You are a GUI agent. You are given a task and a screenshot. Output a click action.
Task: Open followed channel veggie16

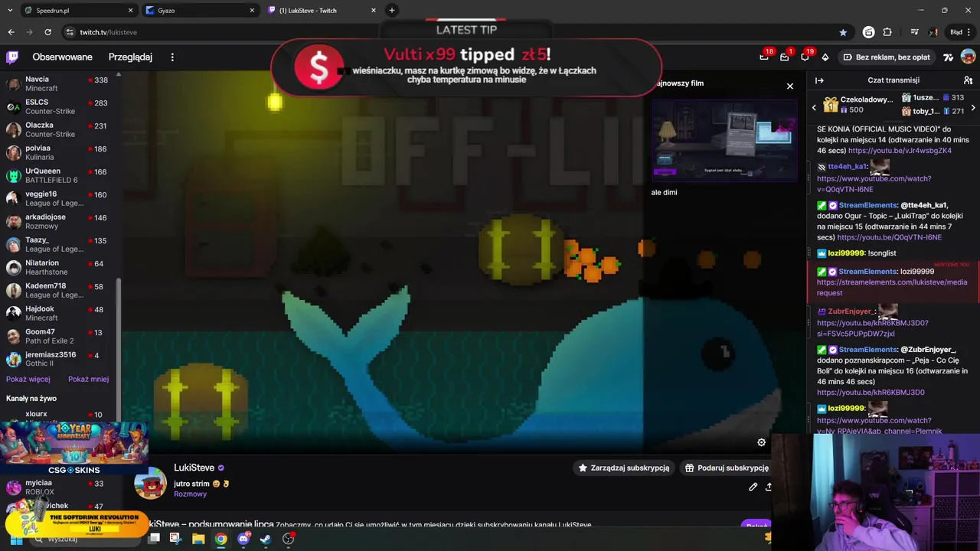pos(59,198)
